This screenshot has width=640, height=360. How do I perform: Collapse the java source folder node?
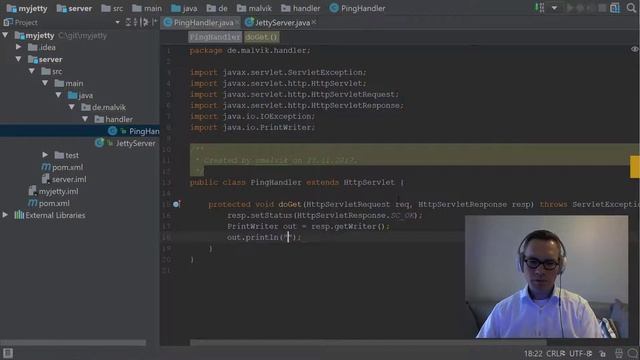pos(58,95)
